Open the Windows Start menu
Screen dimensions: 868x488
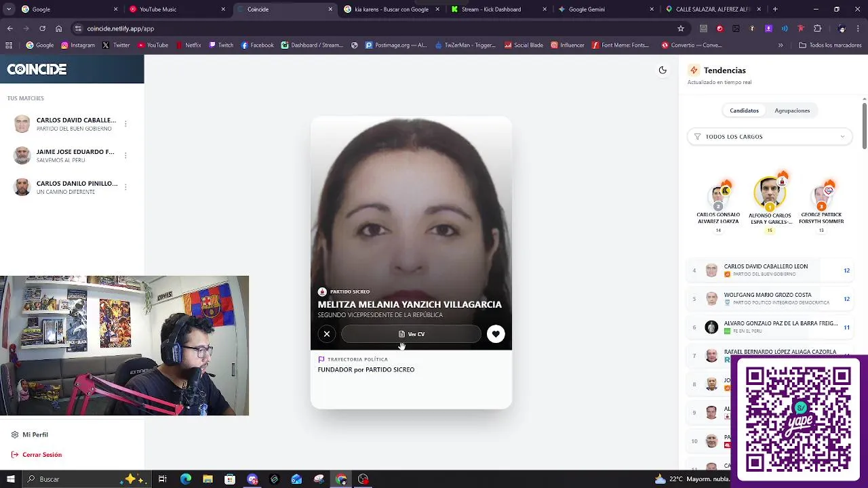tap(10, 479)
